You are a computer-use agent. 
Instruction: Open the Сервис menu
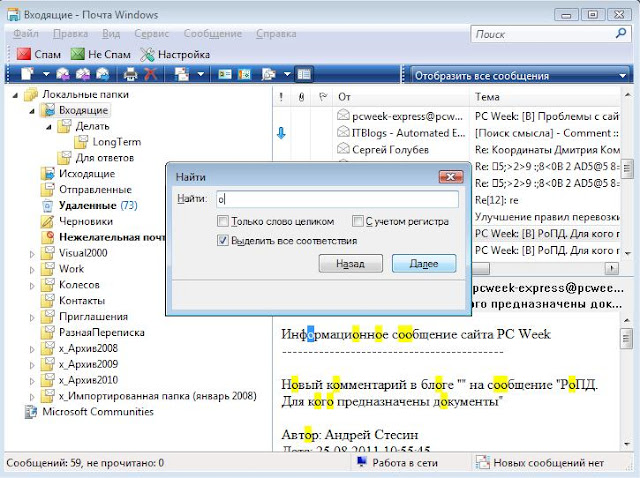coord(151,33)
